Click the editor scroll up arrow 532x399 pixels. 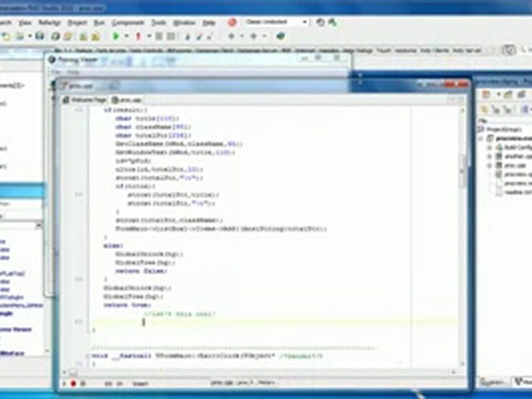[x=462, y=111]
